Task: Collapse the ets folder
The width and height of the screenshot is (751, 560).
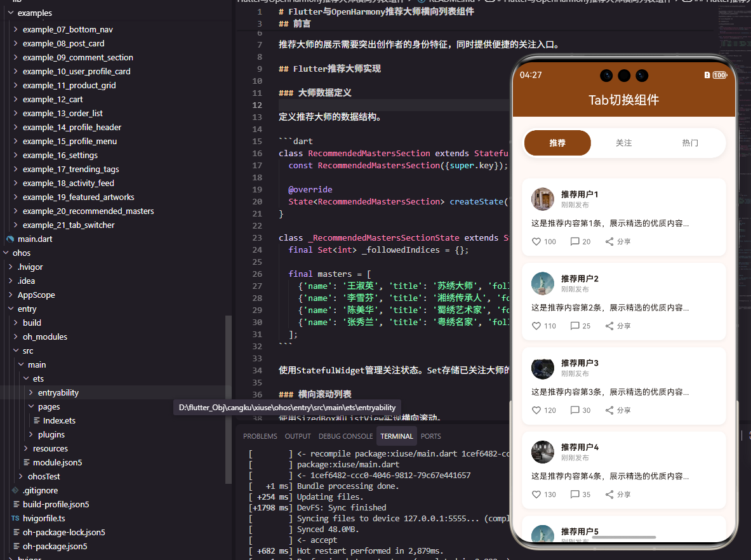Action: pos(26,378)
